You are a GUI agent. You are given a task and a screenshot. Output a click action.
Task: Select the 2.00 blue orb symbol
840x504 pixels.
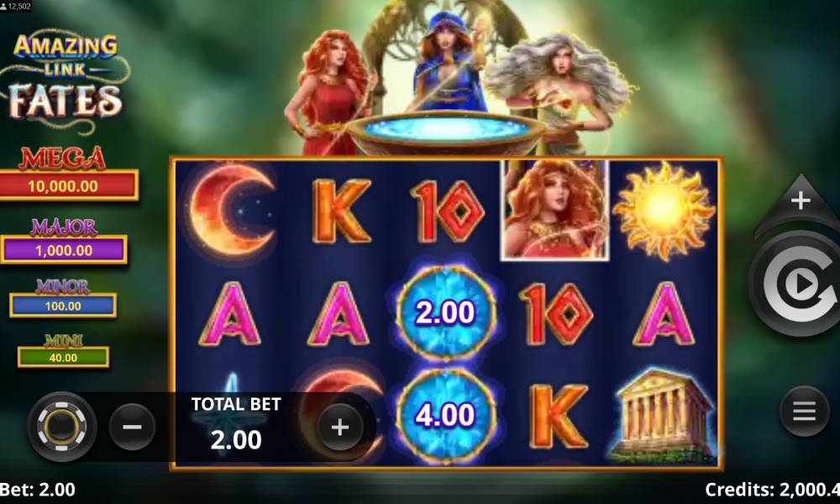coord(446,312)
